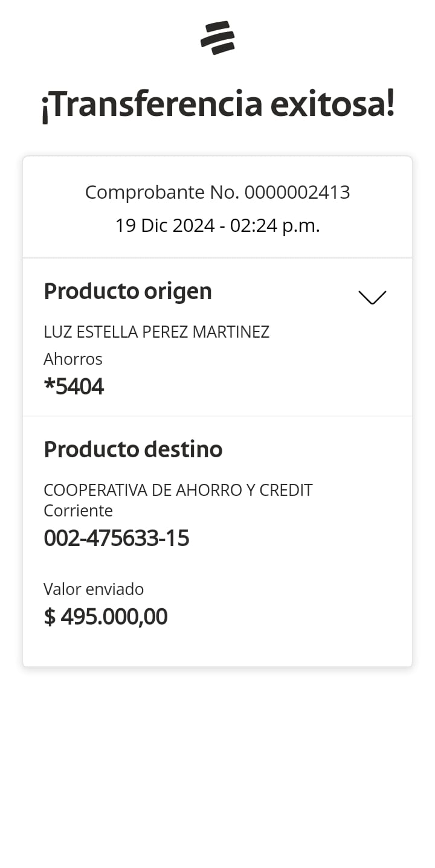Image resolution: width=435 pixels, height=868 pixels.
Task: Click destination account 002-475633-15
Action: click(x=117, y=538)
